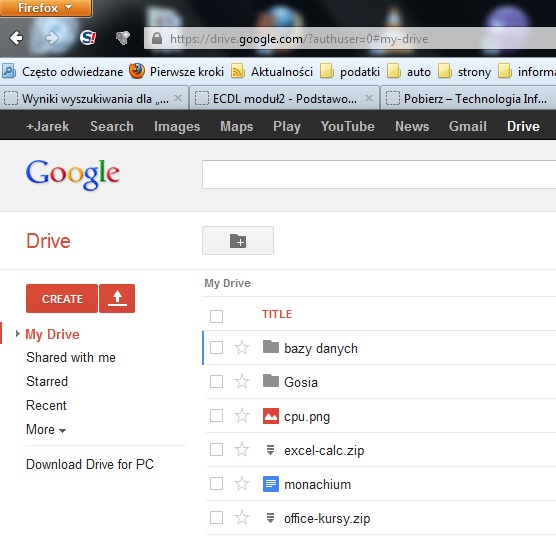Star the excel-calc.zip file

pyautogui.click(x=242, y=450)
